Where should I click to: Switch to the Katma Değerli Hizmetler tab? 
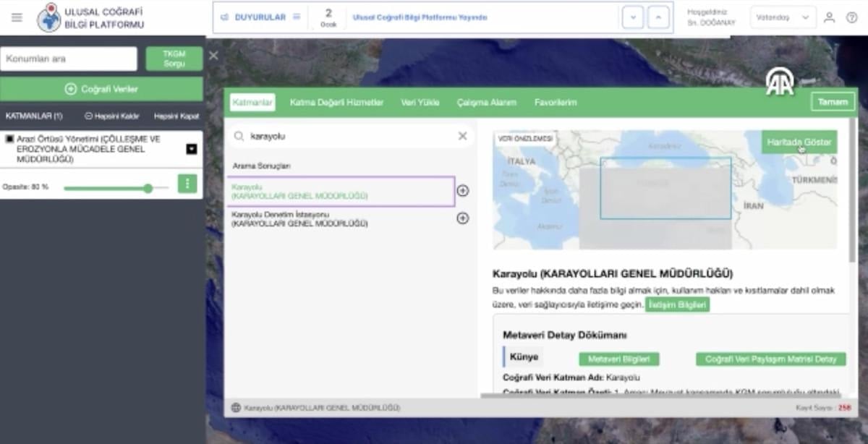336,103
